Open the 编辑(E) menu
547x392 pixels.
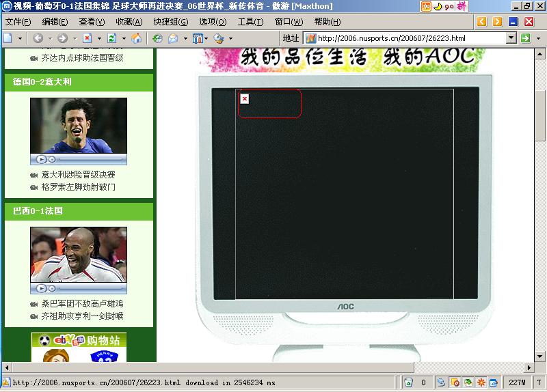point(55,22)
